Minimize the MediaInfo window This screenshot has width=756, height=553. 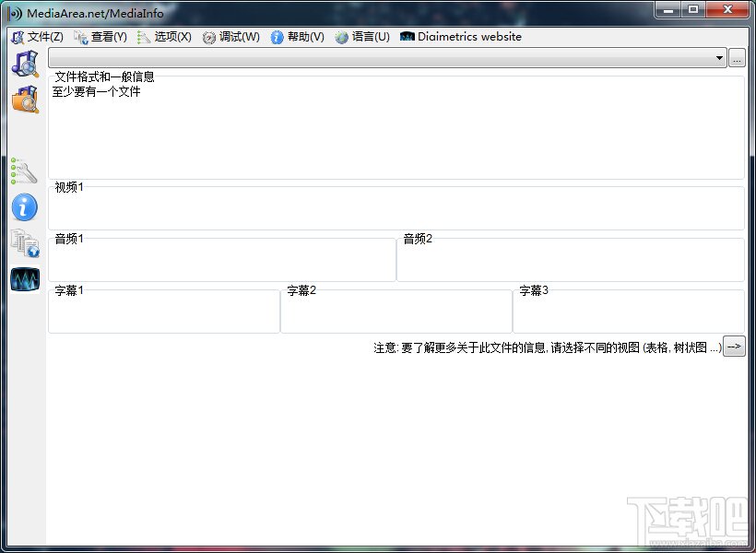pyautogui.click(x=668, y=9)
